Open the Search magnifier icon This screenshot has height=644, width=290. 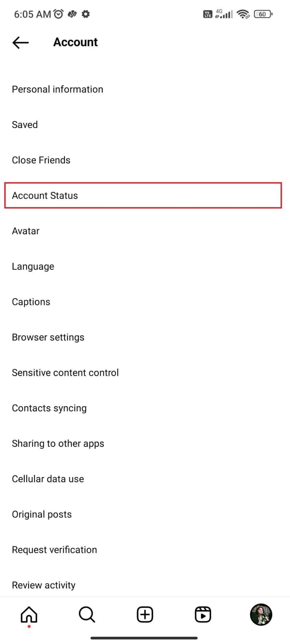[x=87, y=615]
